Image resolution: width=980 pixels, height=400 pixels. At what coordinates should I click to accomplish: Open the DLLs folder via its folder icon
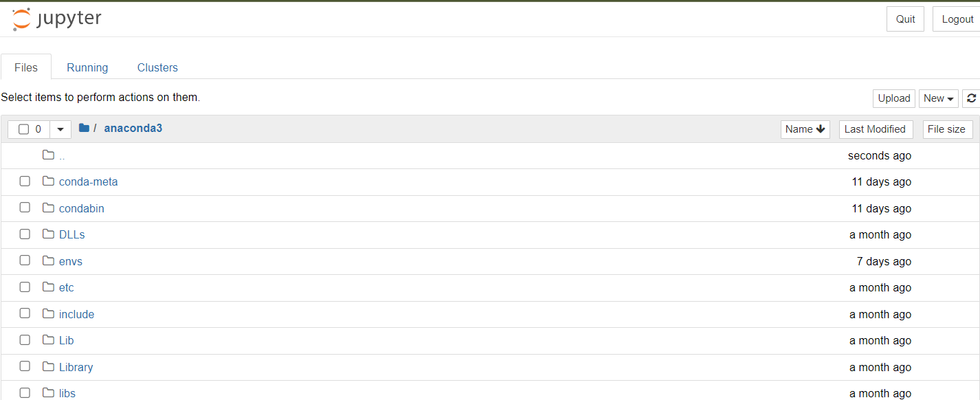(47, 234)
